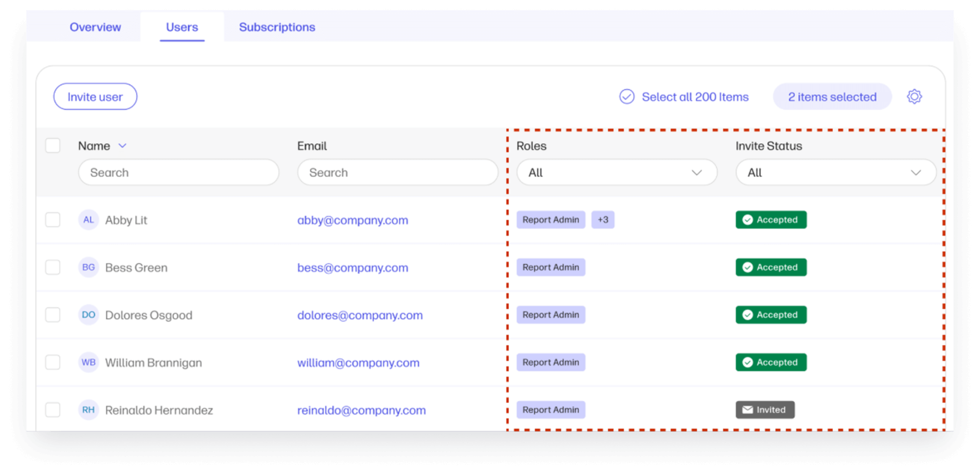This screenshot has width=980, height=474.
Task: Expand the +3 additional roles for Abby
Action: [x=603, y=220]
